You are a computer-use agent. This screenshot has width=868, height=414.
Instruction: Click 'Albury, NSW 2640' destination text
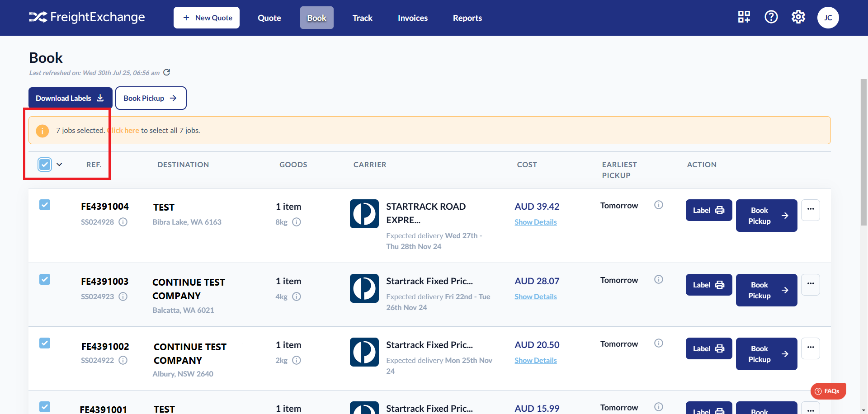tap(183, 374)
